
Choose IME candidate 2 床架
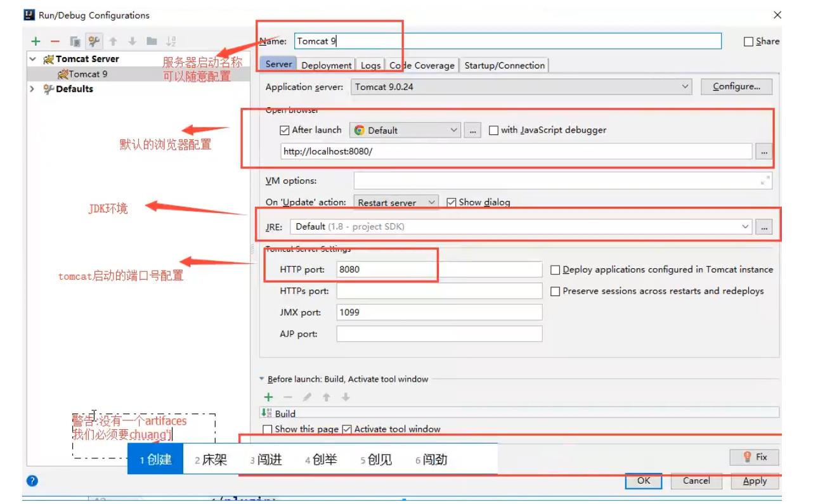[211, 460]
